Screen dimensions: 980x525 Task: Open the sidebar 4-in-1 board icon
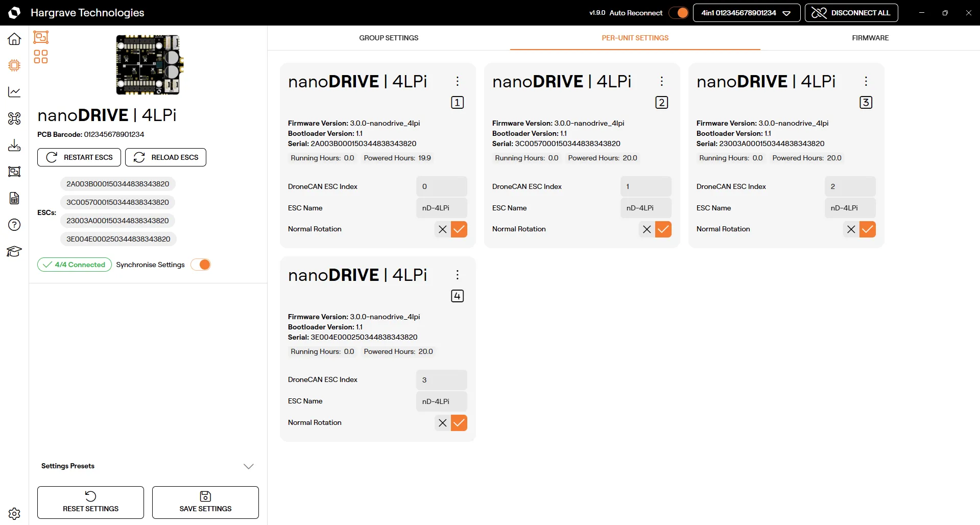(x=14, y=172)
